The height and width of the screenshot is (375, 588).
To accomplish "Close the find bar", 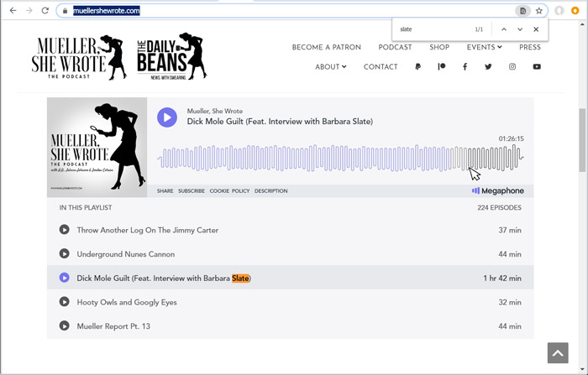I will pyautogui.click(x=536, y=29).
